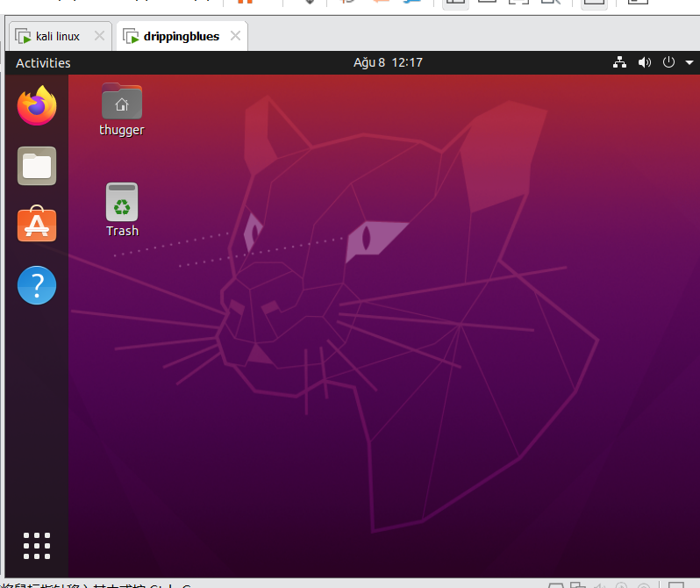
Task: Launch Firefox from the Ubuntu dock
Action: [x=37, y=106]
